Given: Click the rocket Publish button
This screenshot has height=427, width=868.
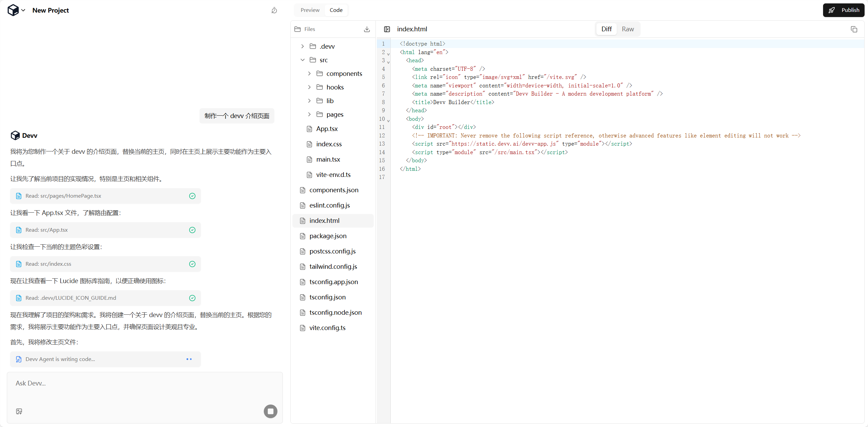Looking at the screenshot, I should (x=843, y=10).
